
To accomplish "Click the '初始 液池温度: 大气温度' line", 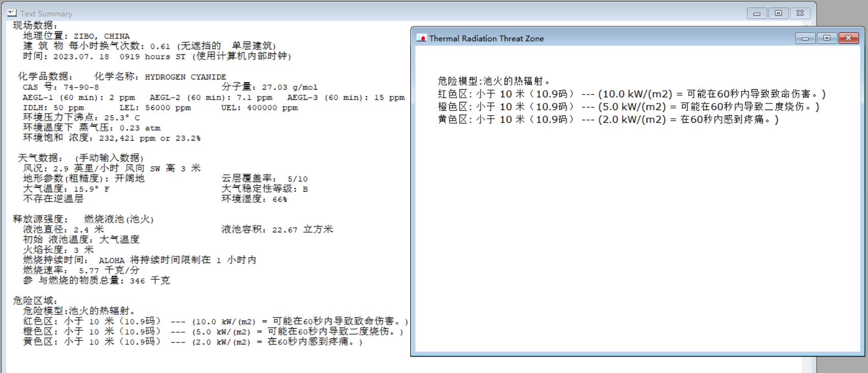I will (x=81, y=240).
